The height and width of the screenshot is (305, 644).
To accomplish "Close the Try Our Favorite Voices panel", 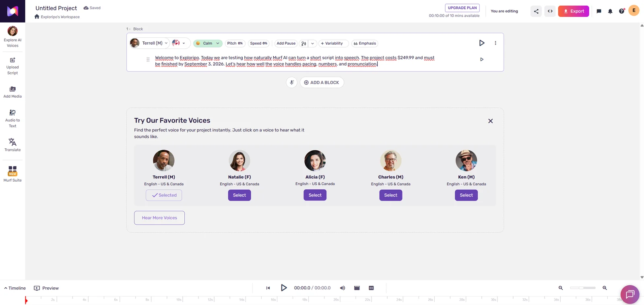I will (491, 121).
